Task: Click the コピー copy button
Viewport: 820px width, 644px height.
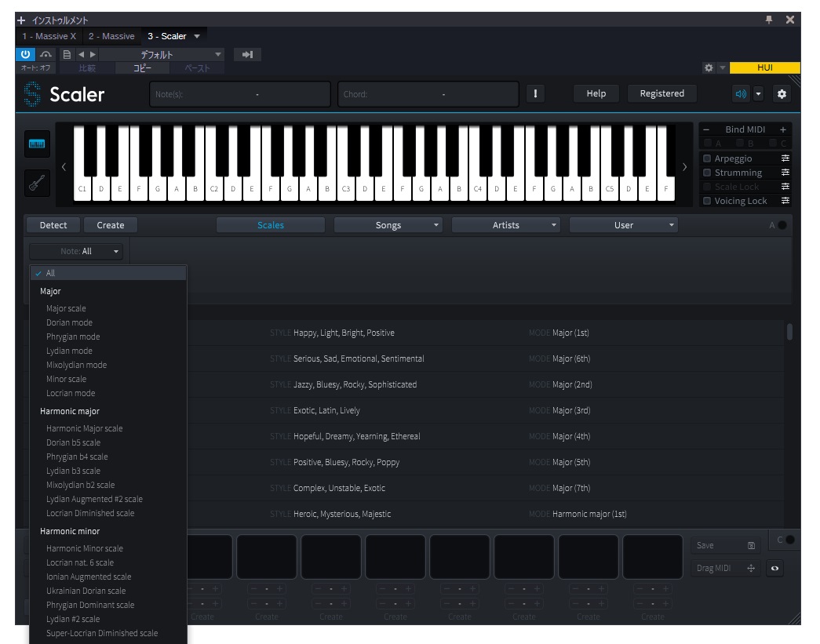Action: 142,68
